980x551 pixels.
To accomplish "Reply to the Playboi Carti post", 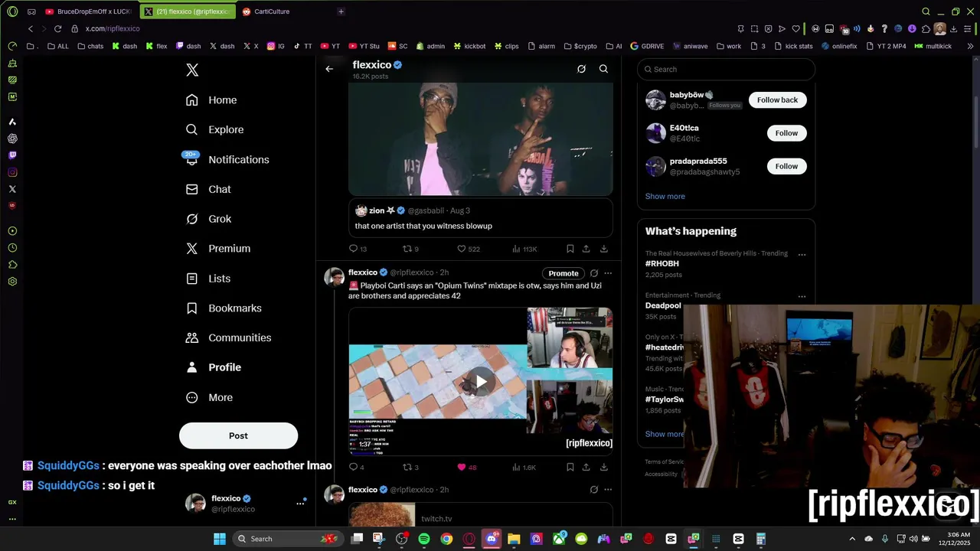I will pos(353,467).
